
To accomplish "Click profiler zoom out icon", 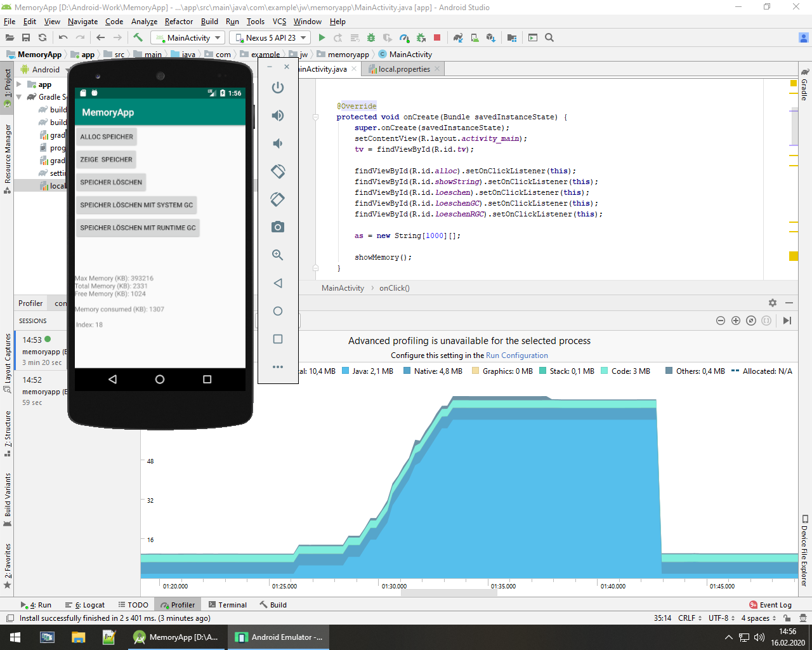I will pos(721,321).
